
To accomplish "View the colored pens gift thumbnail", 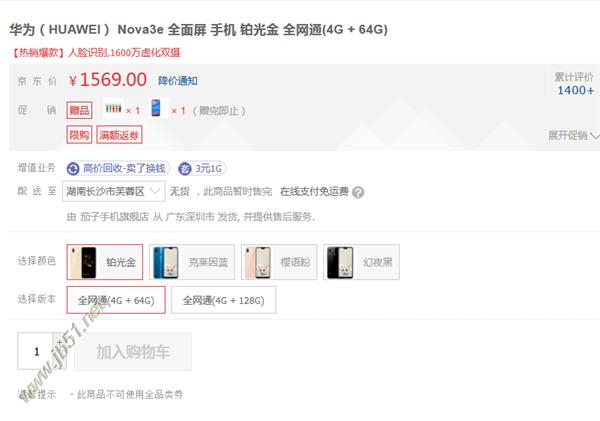I will 114,109.
